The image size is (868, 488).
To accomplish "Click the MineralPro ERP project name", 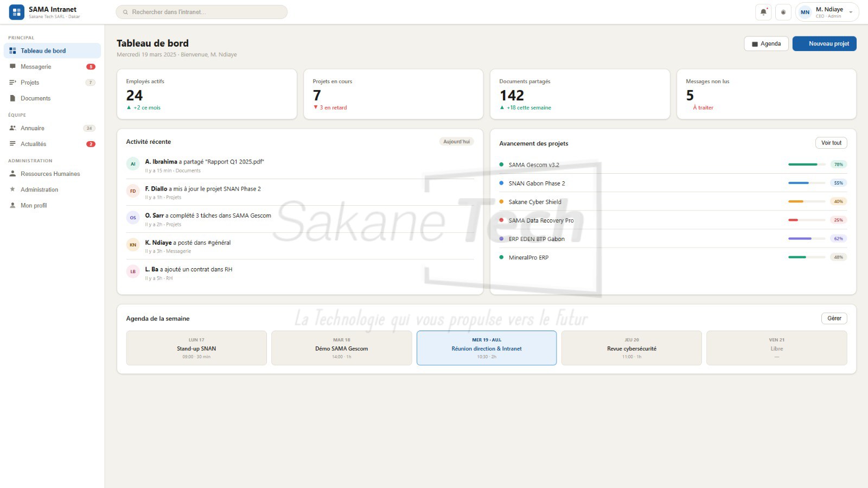I will click(528, 257).
